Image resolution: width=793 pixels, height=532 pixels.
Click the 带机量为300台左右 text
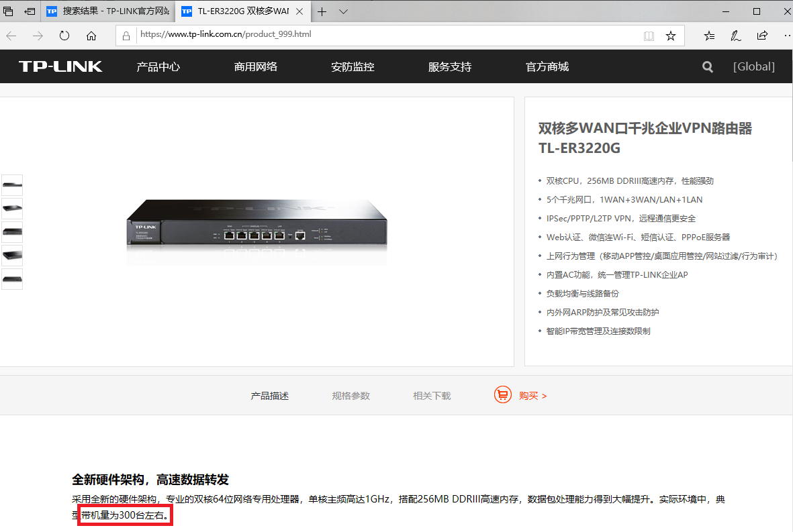(125, 515)
